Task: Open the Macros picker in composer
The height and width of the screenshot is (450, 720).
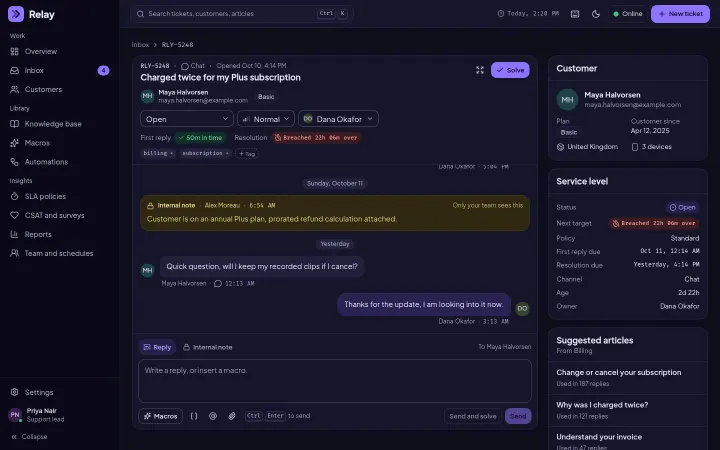Action: click(160, 416)
